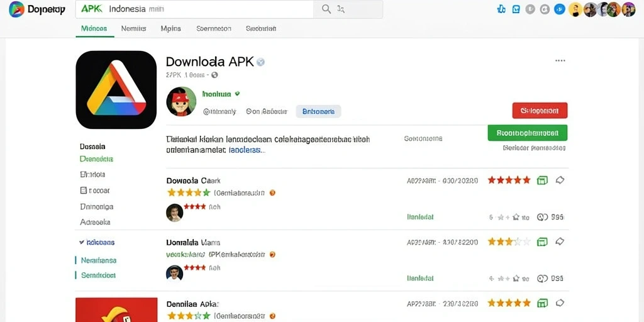Click the share arrow on first review

coord(560,180)
